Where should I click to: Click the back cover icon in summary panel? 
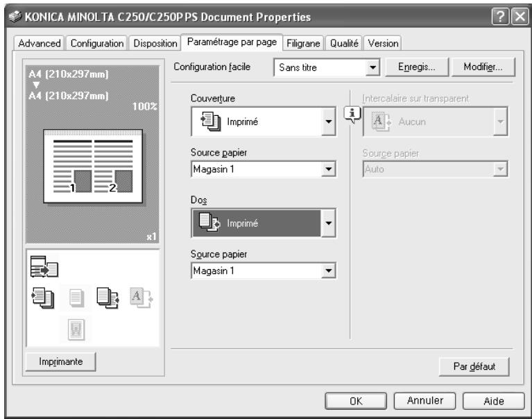click(x=108, y=298)
